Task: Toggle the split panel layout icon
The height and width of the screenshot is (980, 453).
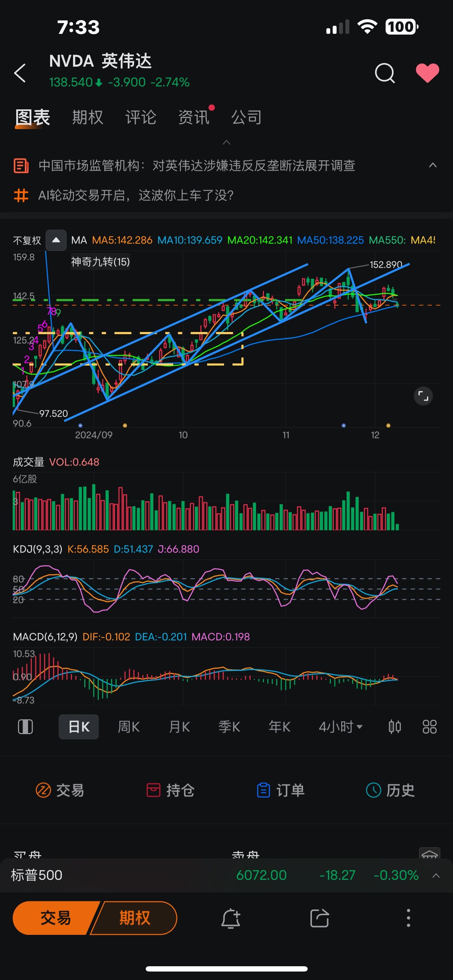Action: pos(25,727)
